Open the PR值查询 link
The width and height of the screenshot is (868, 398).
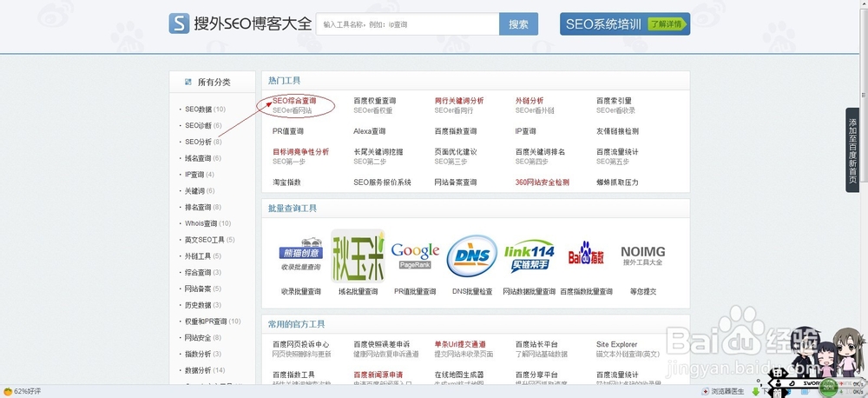pos(288,131)
